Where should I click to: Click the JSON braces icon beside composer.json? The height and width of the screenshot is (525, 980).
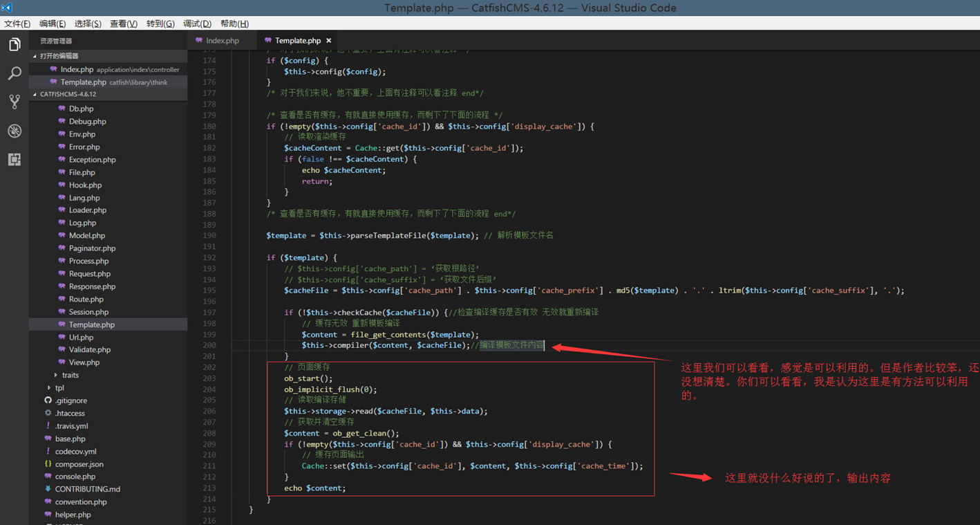tap(48, 464)
